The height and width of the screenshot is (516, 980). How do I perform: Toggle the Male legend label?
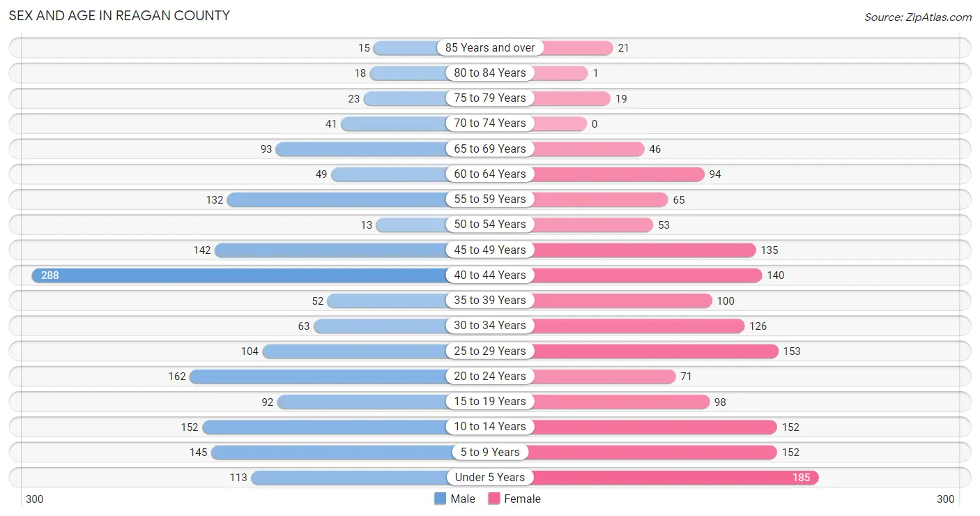click(463, 499)
